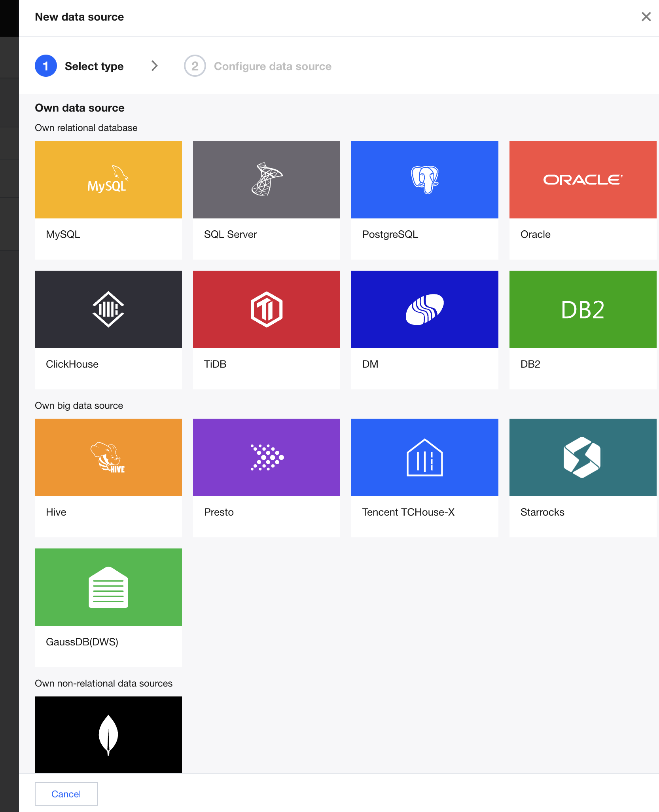Image resolution: width=659 pixels, height=812 pixels.
Task: Select the TiDB logo tile
Action: point(267,309)
